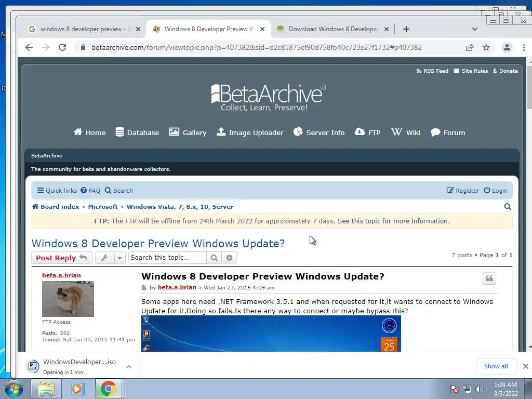Screen dimensions: 532x399
Task: Open the FAQ link
Action: coord(90,191)
